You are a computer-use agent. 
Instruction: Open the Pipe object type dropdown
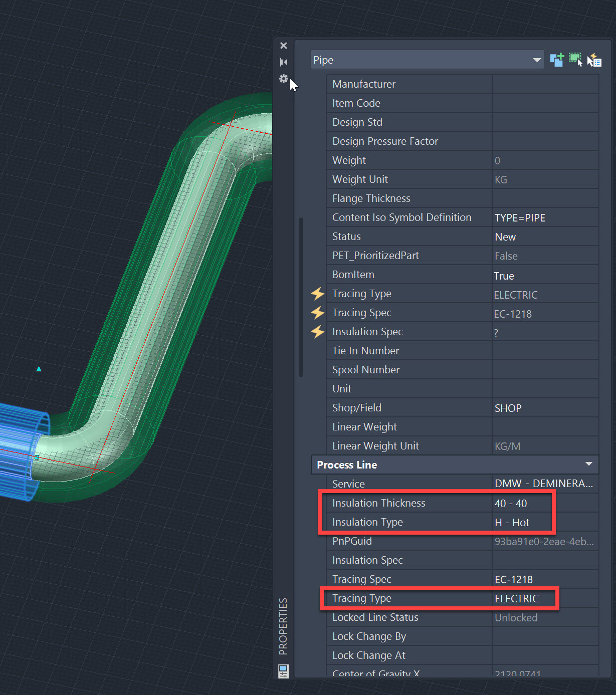(537, 59)
